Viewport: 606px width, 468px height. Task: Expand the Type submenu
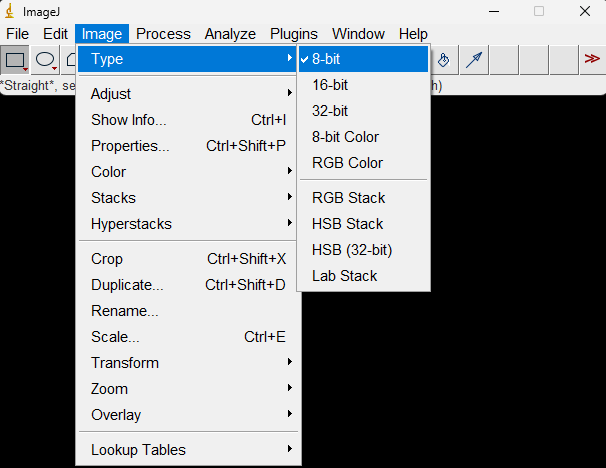tap(187, 59)
